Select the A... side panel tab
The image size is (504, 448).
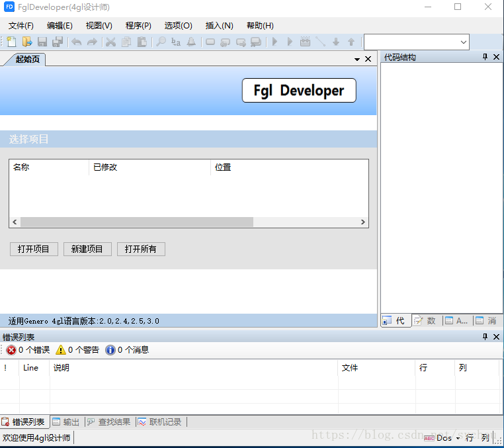pyautogui.click(x=457, y=321)
